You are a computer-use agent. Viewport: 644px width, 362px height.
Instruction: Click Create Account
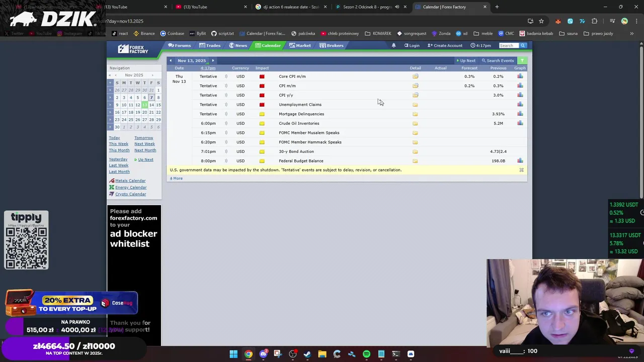click(x=445, y=46)
